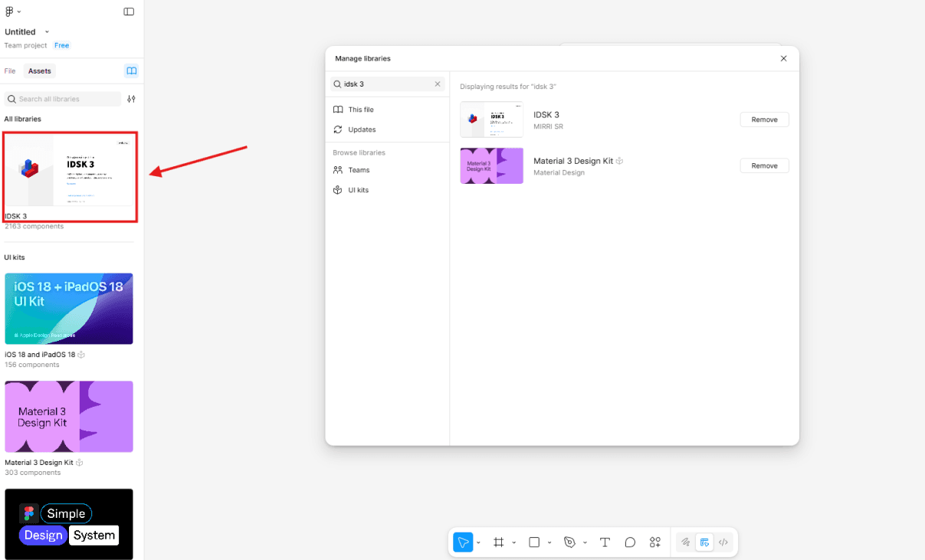Select the Comment tool
This screenshot has height=560, width=925.
(x=630, y=542)
